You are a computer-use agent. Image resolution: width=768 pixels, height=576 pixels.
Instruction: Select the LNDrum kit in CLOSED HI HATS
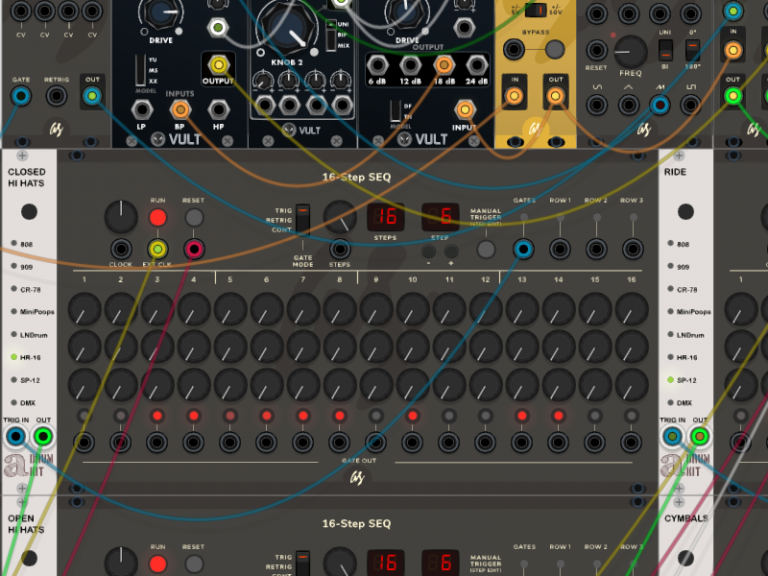tap(14, 335)
